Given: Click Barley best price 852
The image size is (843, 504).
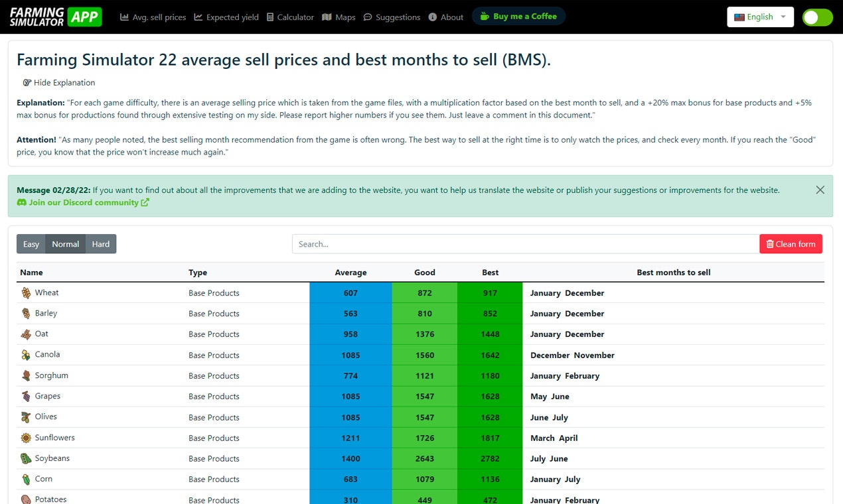Looking at the screenshot, I should point(490,314).
